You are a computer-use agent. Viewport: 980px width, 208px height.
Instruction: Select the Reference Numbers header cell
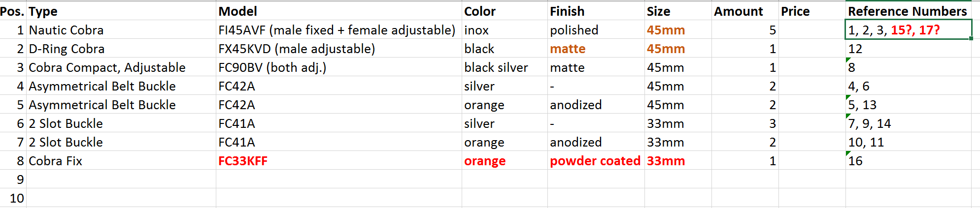[908, 11]
